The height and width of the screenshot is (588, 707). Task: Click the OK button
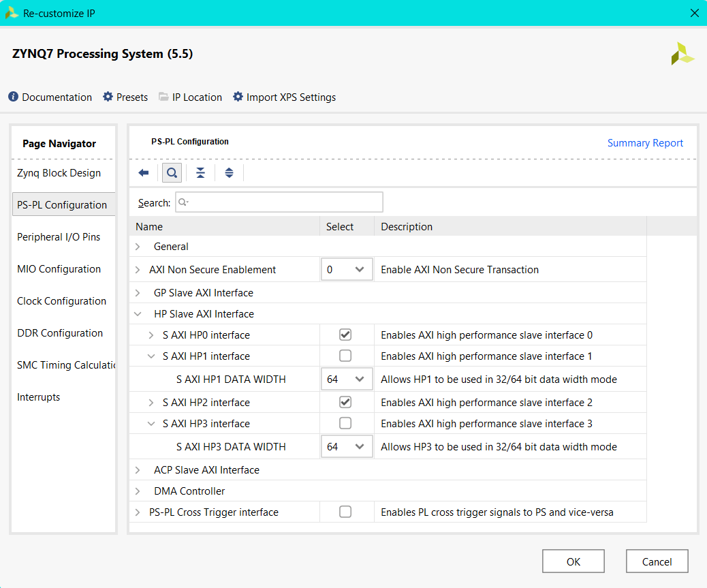coord(573,561)
